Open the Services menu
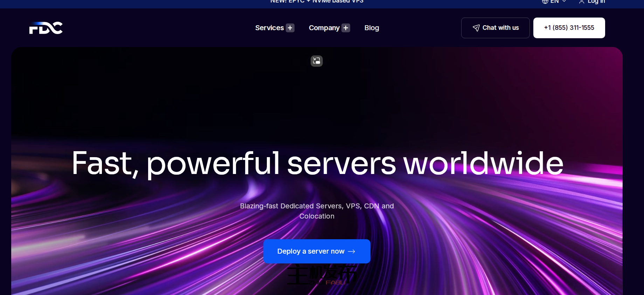The width and height of the screenshot is (644, 295). tap(269, 28)
